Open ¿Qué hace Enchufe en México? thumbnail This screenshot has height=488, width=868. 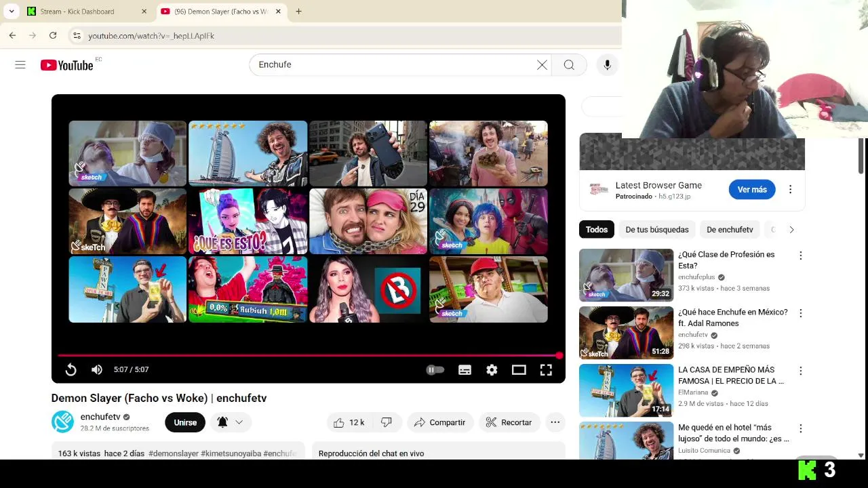pos(626,333)
